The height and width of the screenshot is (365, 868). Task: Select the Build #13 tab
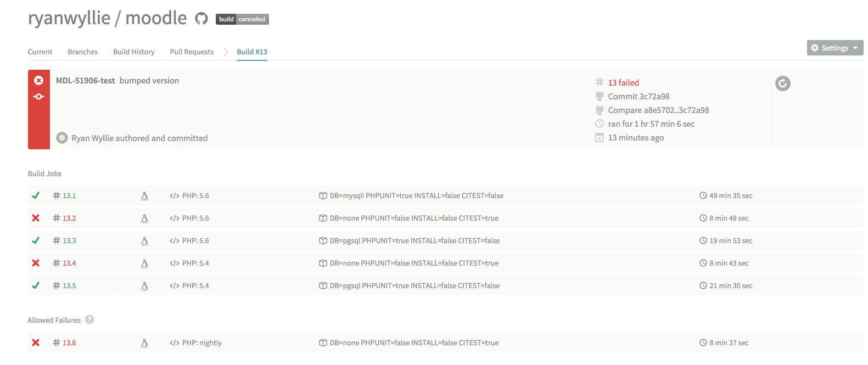[252, 52]
